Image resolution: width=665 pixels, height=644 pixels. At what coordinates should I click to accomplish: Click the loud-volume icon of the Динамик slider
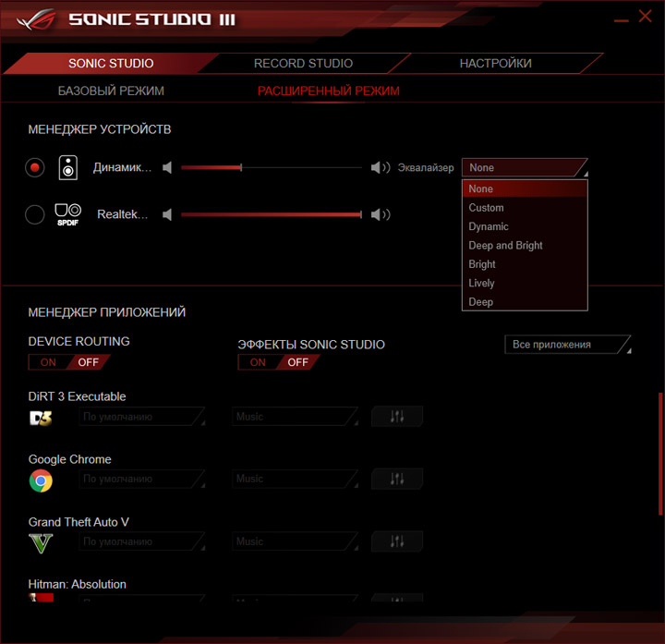(381, 167)
